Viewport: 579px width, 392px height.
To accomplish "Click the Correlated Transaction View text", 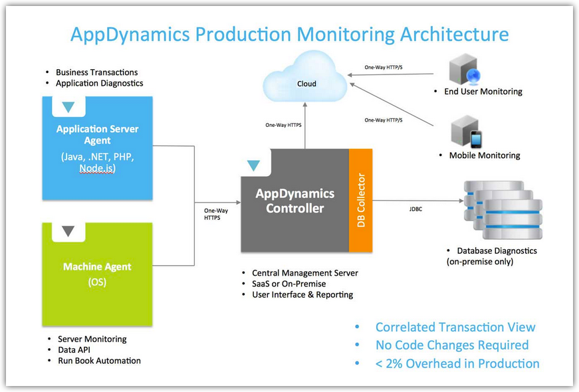I will point(455,327).
